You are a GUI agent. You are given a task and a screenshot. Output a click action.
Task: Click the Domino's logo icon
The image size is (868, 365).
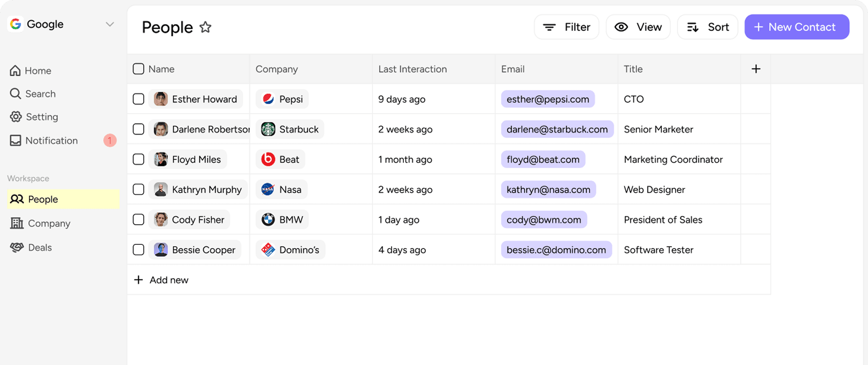pos(268,250)
